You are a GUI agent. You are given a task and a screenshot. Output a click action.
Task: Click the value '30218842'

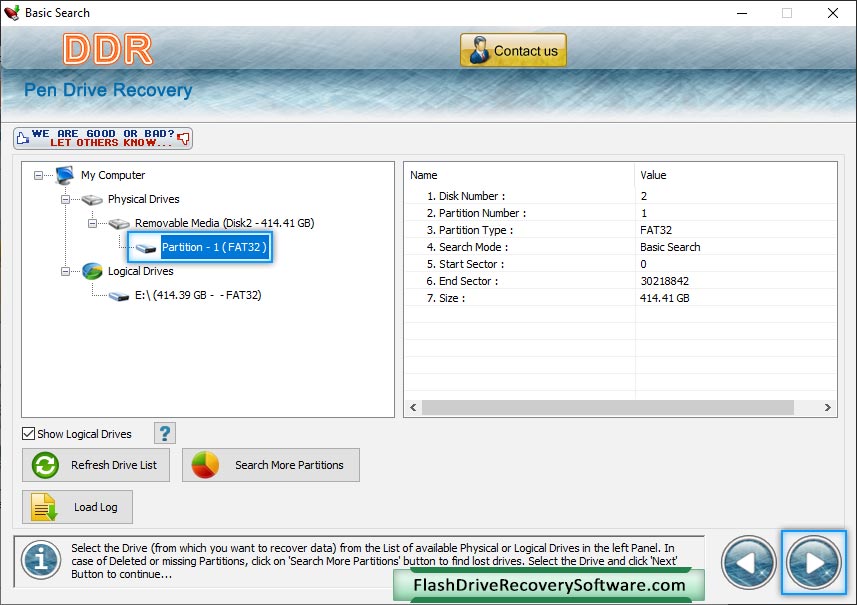pos(665,281)
